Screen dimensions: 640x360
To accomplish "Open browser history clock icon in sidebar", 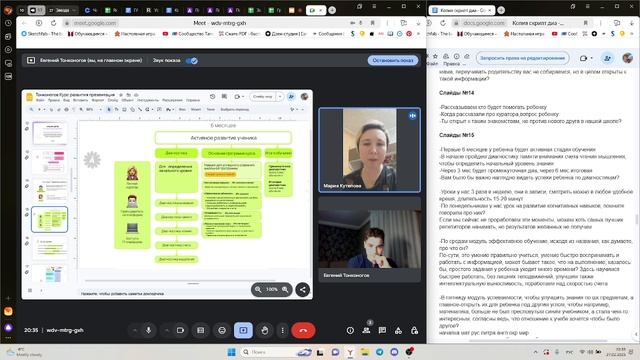I will [8, 23].
